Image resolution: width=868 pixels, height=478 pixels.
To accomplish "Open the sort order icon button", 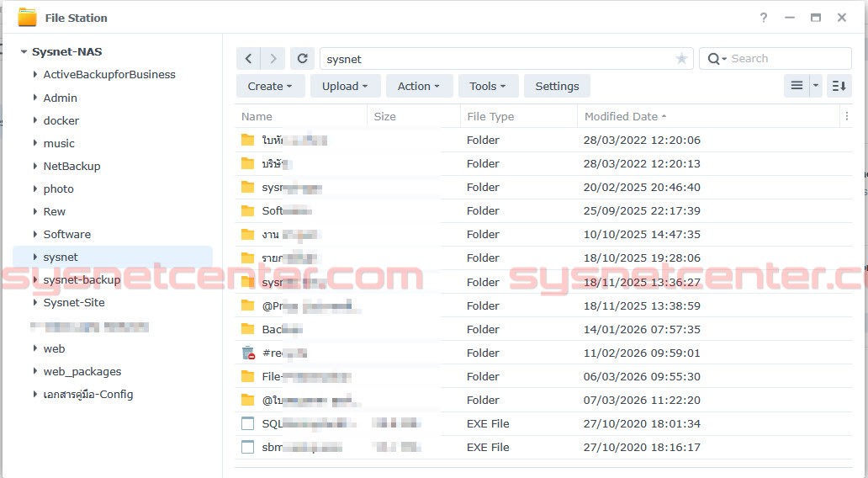I will 839,86.
